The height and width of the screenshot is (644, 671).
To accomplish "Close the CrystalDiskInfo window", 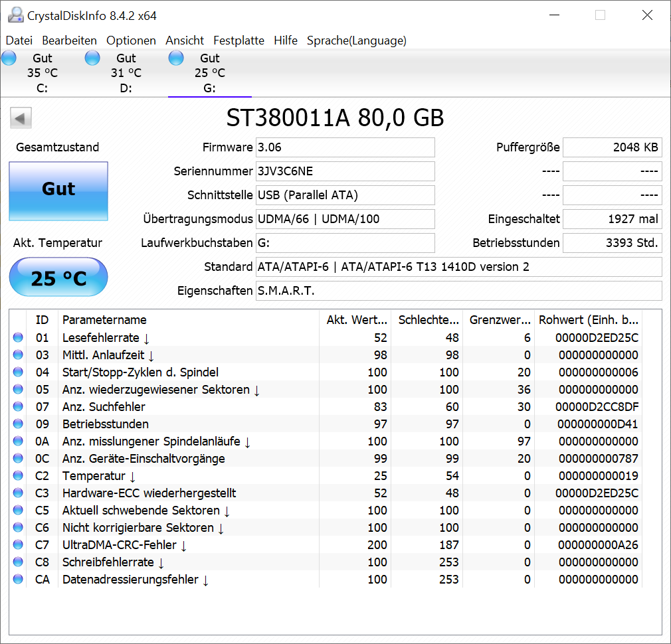I will coord(648,15).
